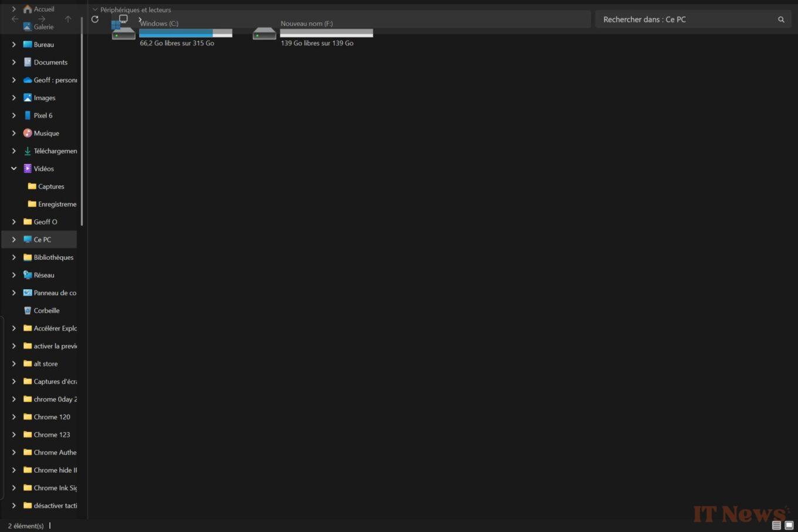Expand the Documents tree item
798x532 pixels.
pyautogui.click(x=13, y=62)
